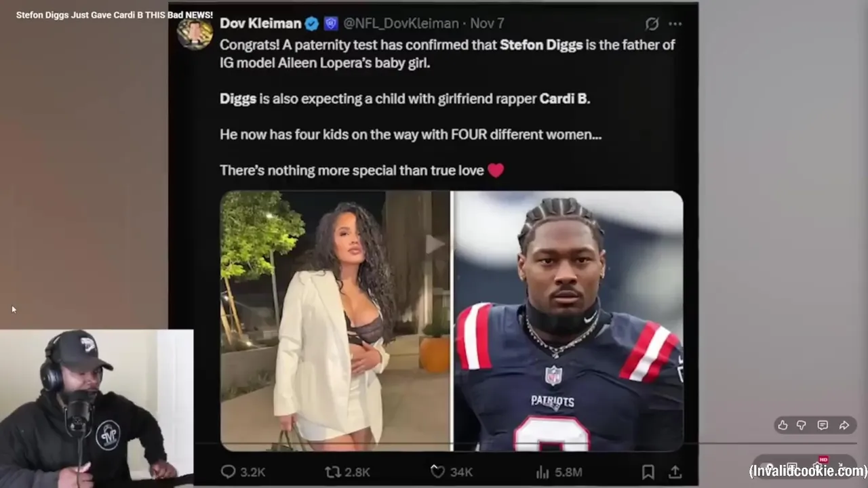
Task: Retweet the post with 2.8K reposts
Action: (348, 472)
